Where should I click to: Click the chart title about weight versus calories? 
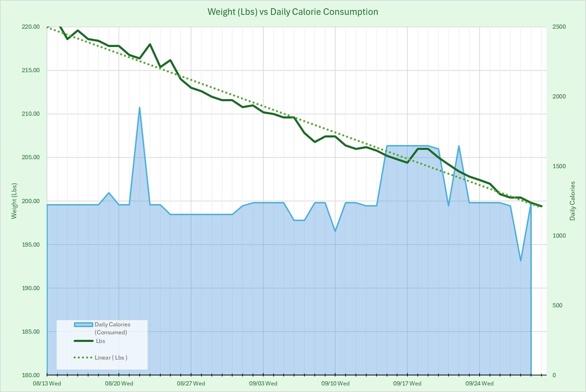point(293,12)
